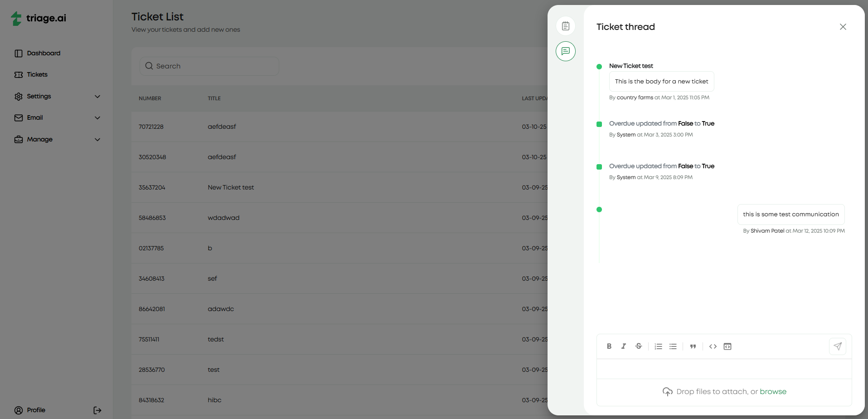Open the ticket details notepad panel
Image resolution: width=868 pixels, height=419 pixels.
tap(566, 26)
